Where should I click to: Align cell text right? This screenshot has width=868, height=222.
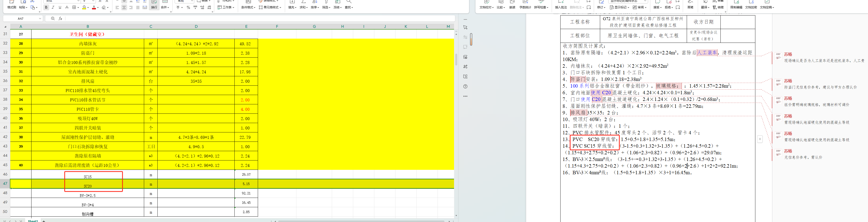(131, 7)
